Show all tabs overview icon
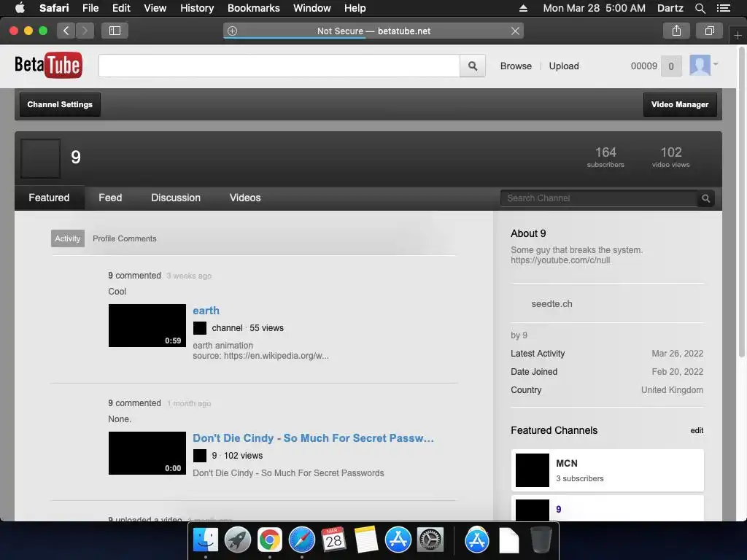The width and height of the screenshot is (747, 560). (x=709, y=31)
